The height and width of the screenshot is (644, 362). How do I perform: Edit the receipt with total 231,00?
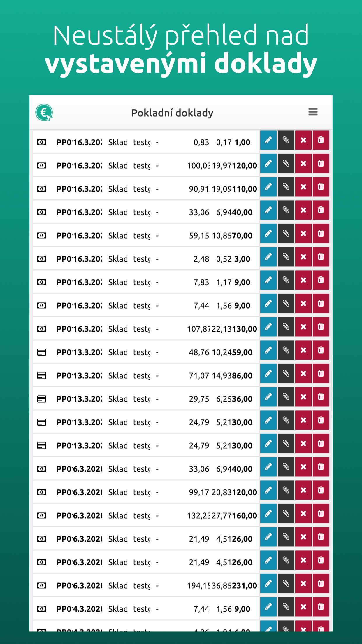(268, 584)
